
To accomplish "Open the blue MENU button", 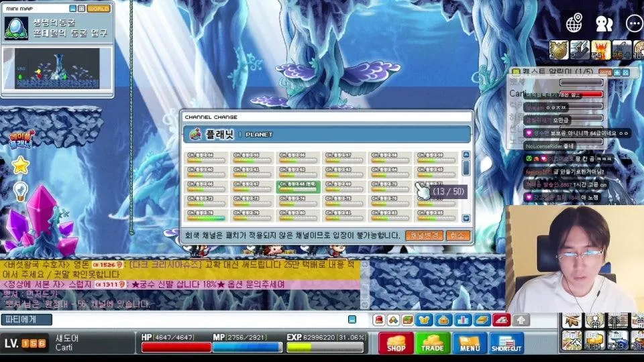I will pyautogui.click(x=470, y=343).
